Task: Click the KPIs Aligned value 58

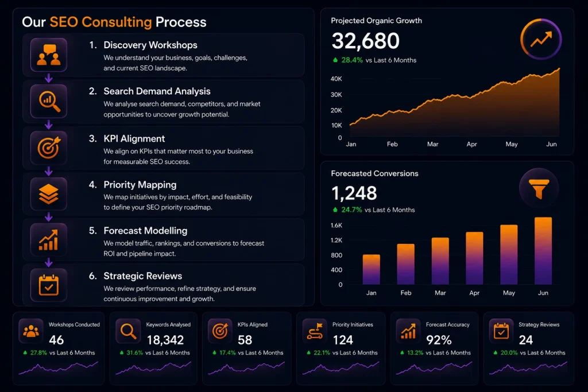Action: click(x=245, y=340)
